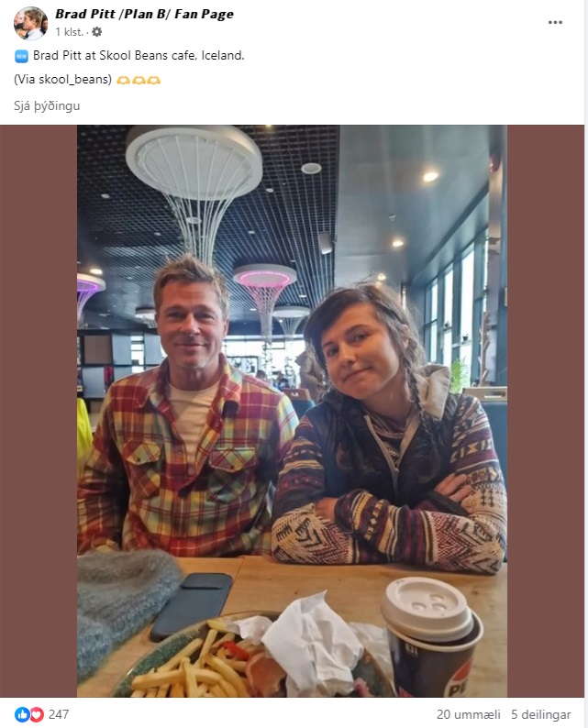The image size is (588, 728).
Task: Click the last heart-hands emoji
Action: click(x=154, y=81)
